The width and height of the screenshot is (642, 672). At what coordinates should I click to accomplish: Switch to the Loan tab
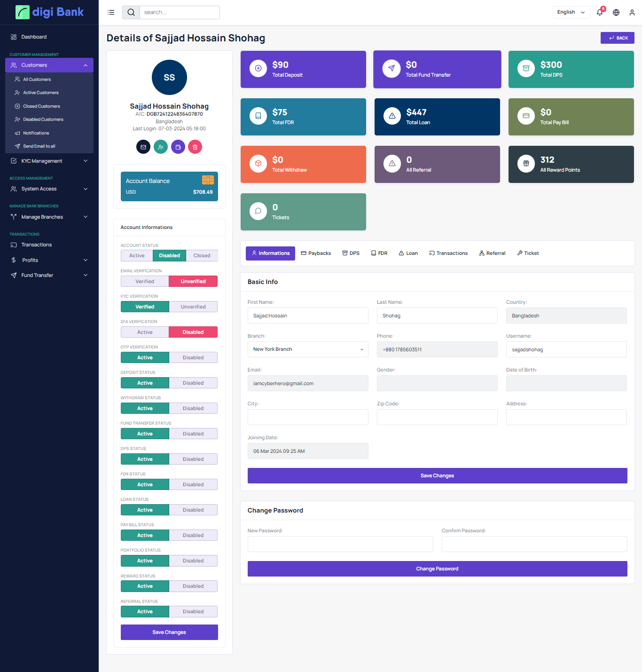pos(408,253)
